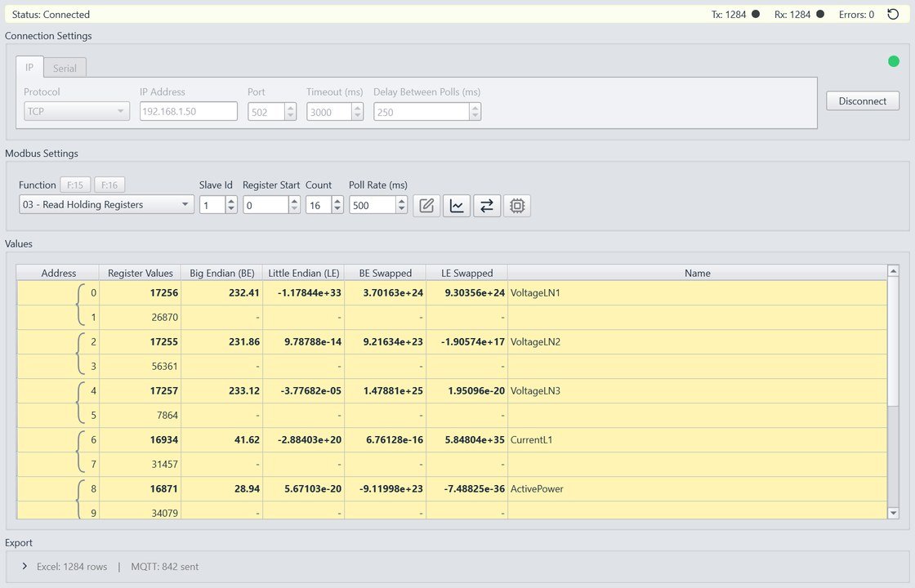Image resolution: width=915 pixels, height=588 pixels.
Task: Click the Timeout field showing 3000
Action: point(330,112)
